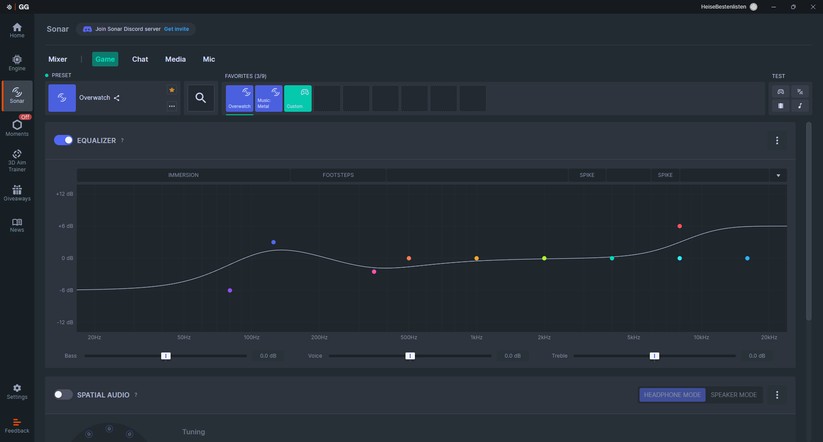Select the pink EQ point near 350Hz

(x=374, y=271)
